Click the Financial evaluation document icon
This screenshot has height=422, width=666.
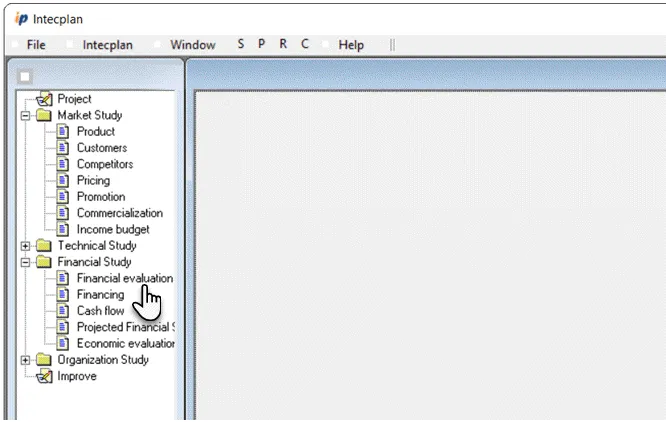click(63, 278)
